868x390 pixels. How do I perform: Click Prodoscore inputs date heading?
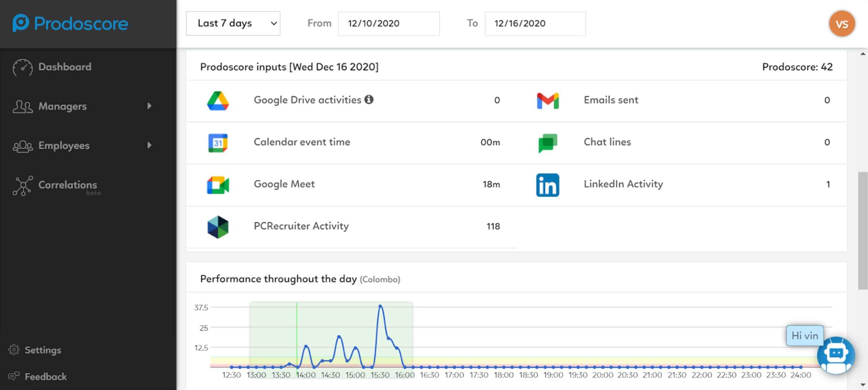tap(289, 67)
